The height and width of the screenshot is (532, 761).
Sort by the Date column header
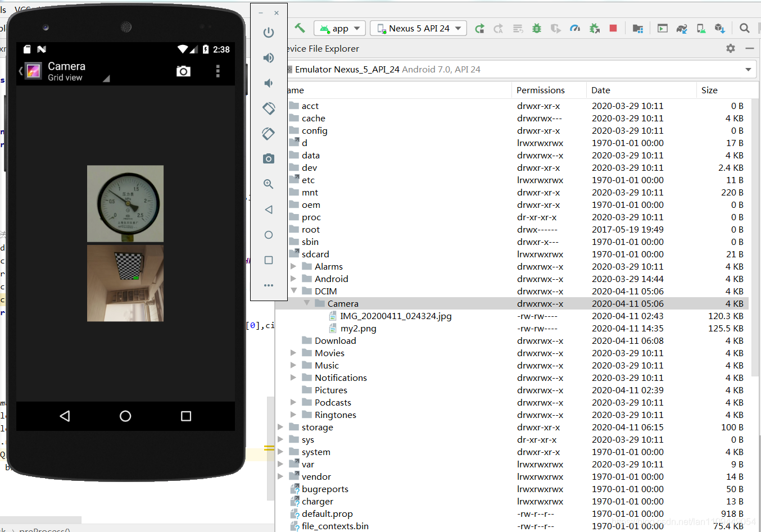[601, 90]
